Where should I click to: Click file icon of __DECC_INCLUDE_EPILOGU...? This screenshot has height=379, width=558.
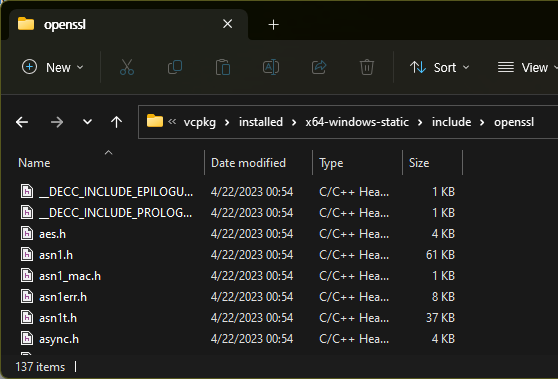pos(27,191)
